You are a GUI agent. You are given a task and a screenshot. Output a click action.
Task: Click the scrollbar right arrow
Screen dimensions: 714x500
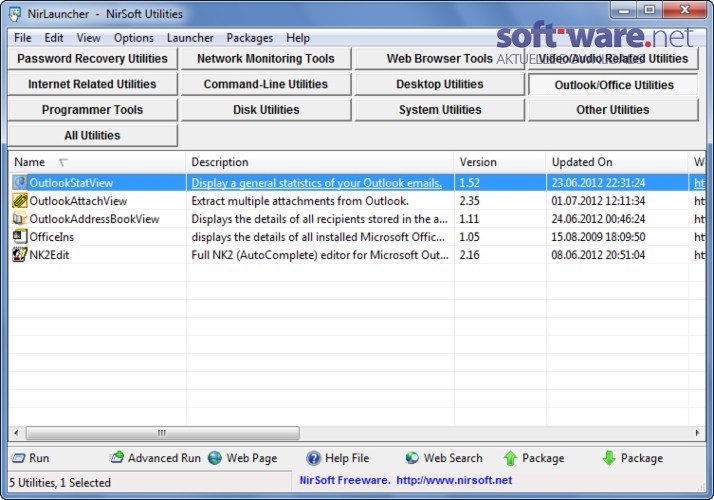697,433
